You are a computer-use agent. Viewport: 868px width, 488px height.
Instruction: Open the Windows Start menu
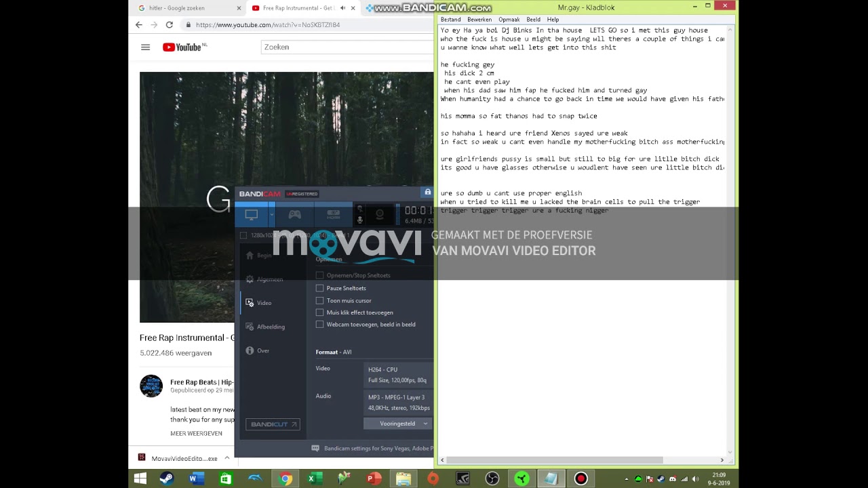(x=140, y=479)
